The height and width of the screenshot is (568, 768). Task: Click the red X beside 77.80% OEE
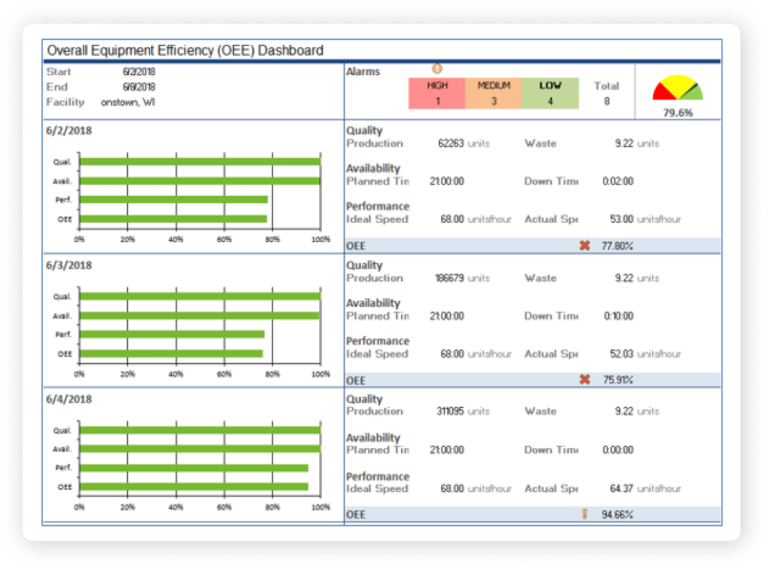point(585,245)
